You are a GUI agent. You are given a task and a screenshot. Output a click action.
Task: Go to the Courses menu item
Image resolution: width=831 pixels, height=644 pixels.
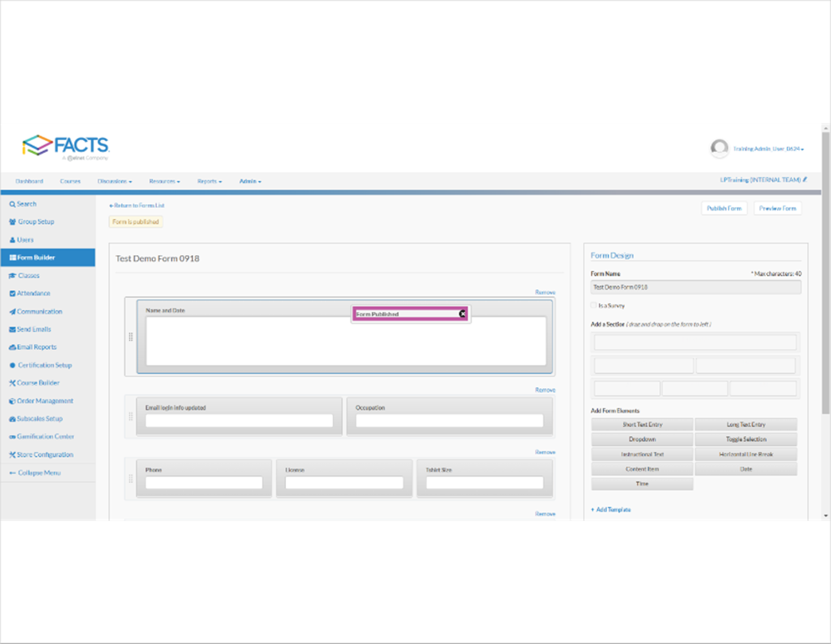[70, 181]
